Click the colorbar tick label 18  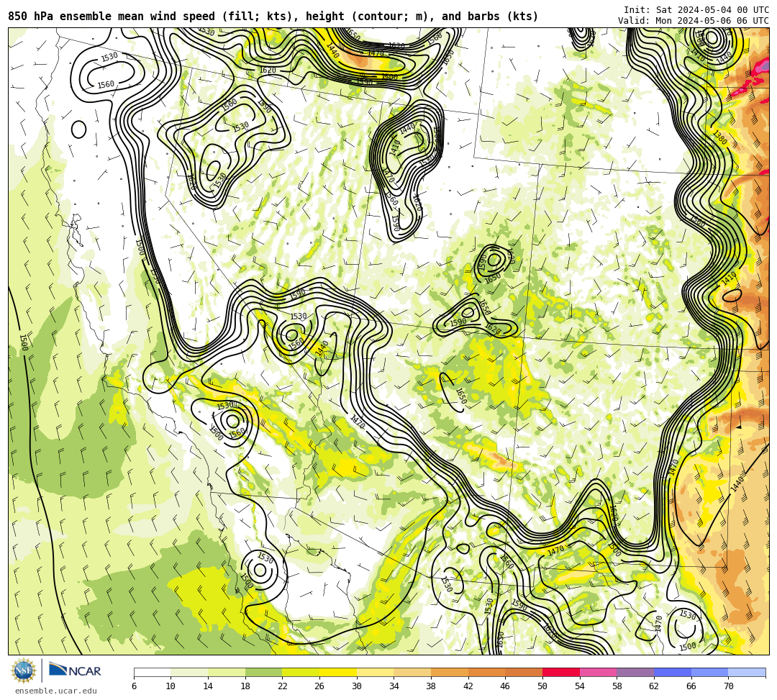(245, 686)
